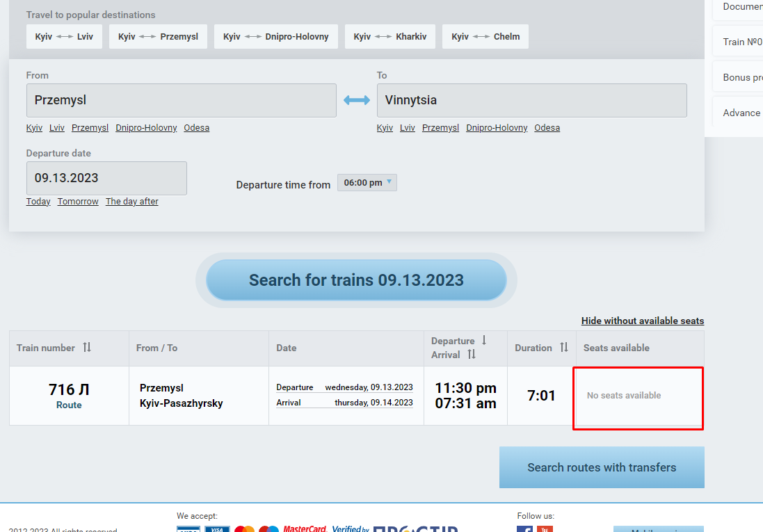Choose Odesa under To field
Image resolution: width=763 pixels, height=532 pixels.
click(x=547, y=128)
